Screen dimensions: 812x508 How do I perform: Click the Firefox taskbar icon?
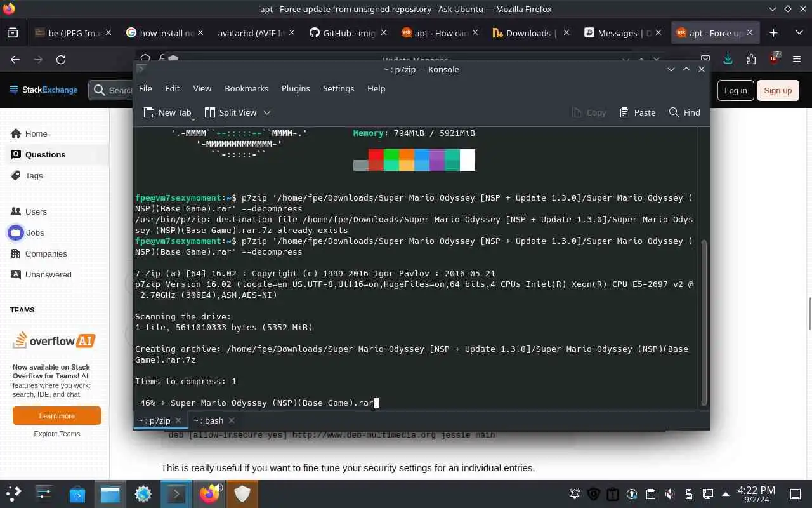209,493
